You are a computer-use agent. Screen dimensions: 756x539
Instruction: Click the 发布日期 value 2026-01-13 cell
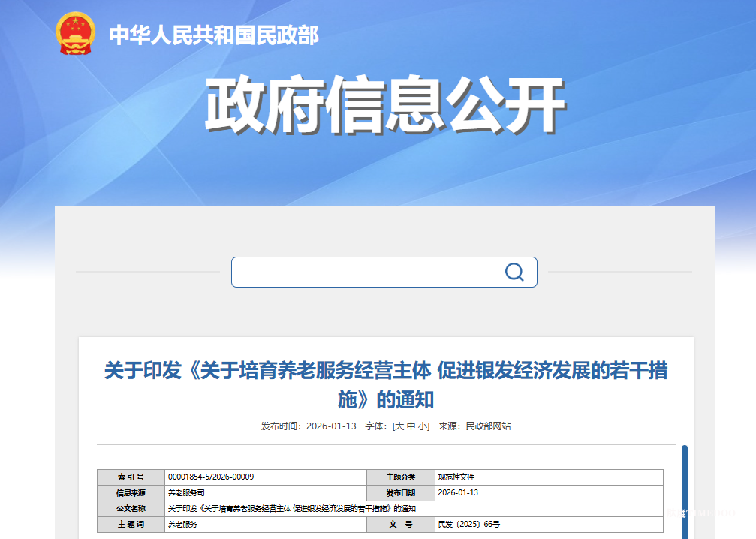coord(549,492)
